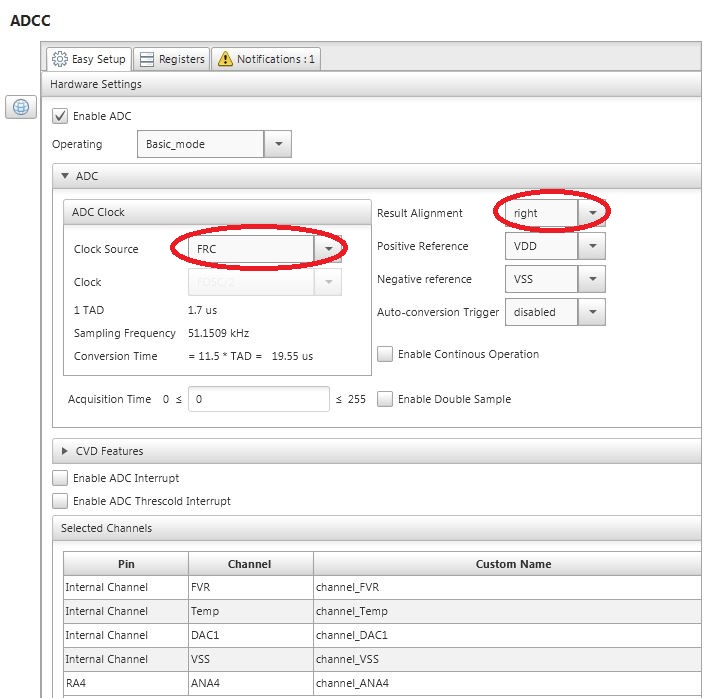
Task: Enable Double Sample checkbox
Action: (x=385, y=399)
